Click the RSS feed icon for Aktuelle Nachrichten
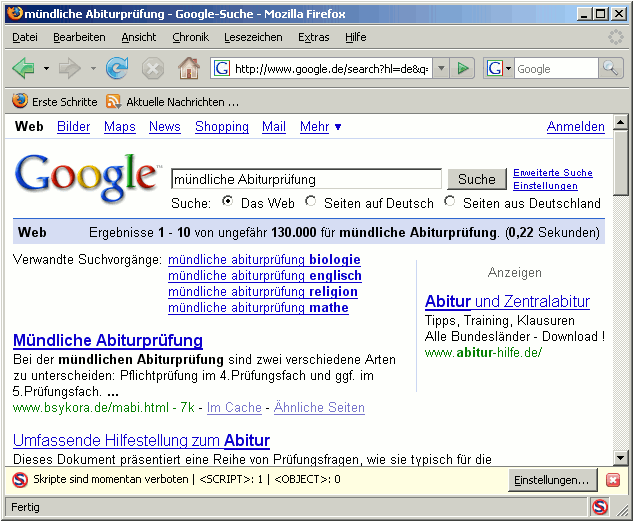 click(113, 102)
